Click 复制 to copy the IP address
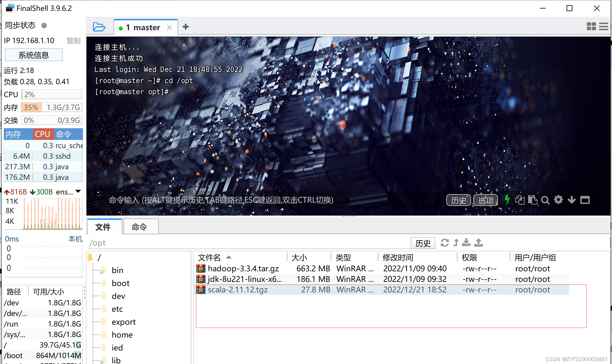The height and width of the screenshot is (364, 612). click(73, 40)
